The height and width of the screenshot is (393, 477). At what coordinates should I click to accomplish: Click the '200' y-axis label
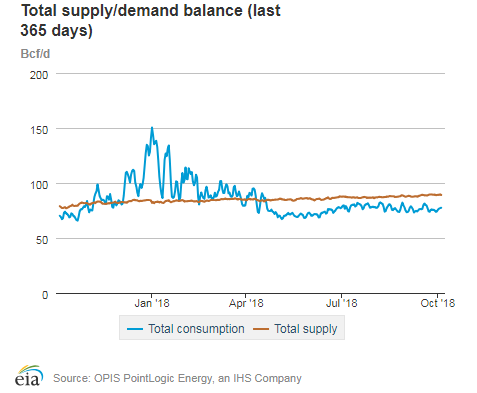pos(39,75)
